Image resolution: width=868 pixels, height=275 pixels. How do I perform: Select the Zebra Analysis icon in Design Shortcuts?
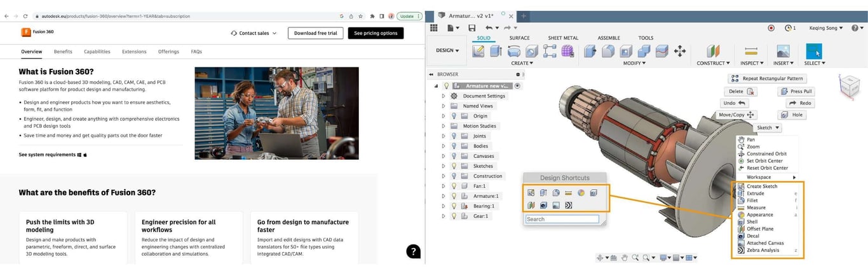click(568, 205)
